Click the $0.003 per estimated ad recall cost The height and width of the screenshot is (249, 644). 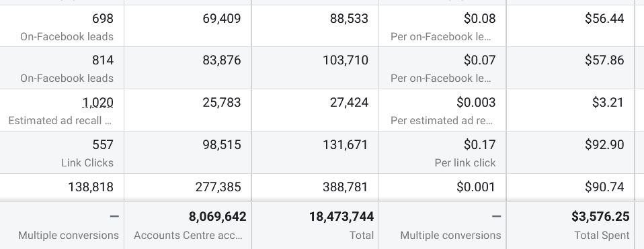pyautogui.click(x=476, y=102)
